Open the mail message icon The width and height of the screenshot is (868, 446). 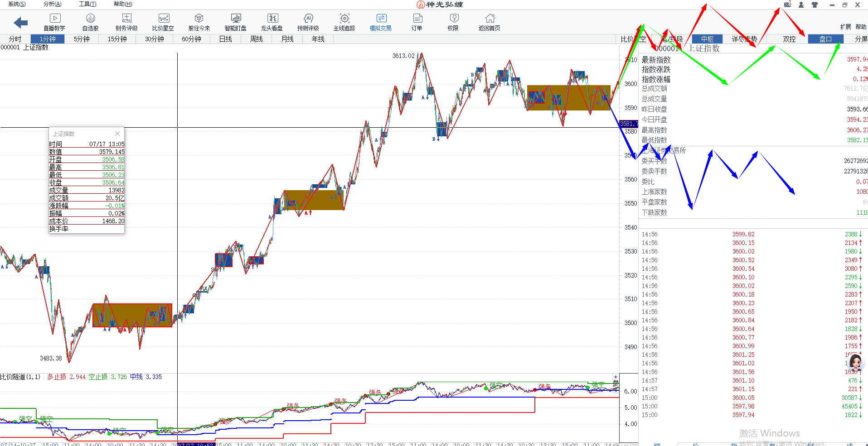788,5
